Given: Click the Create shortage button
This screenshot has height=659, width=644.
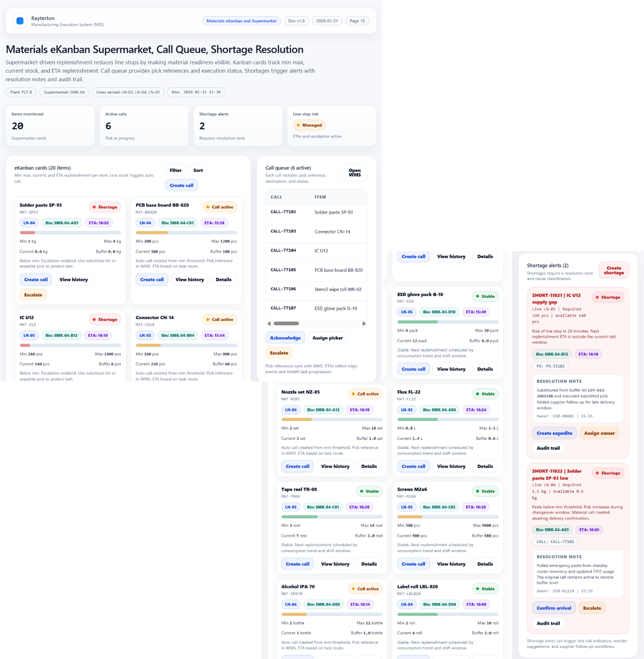Looking at the screenshot, I should coord(613,270).
